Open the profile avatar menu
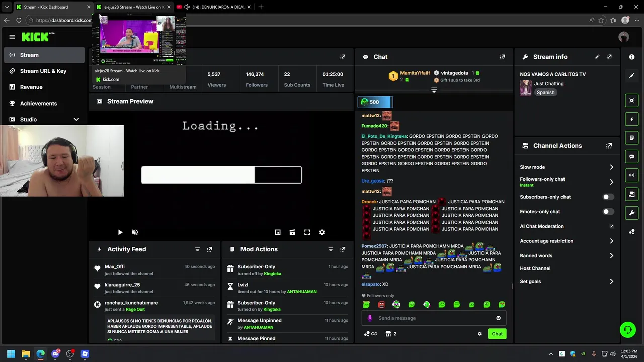This screenshot has height=362, width=644. tap(624, 37)
